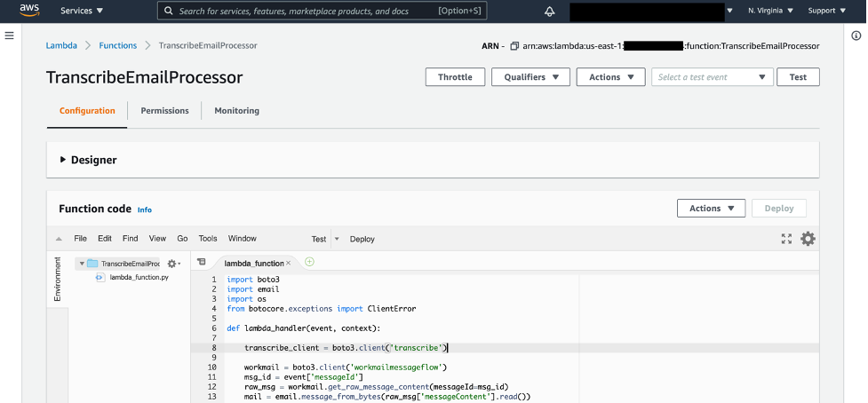Open editor preferences gear icon
868x403 pixels.
(808, 239)
